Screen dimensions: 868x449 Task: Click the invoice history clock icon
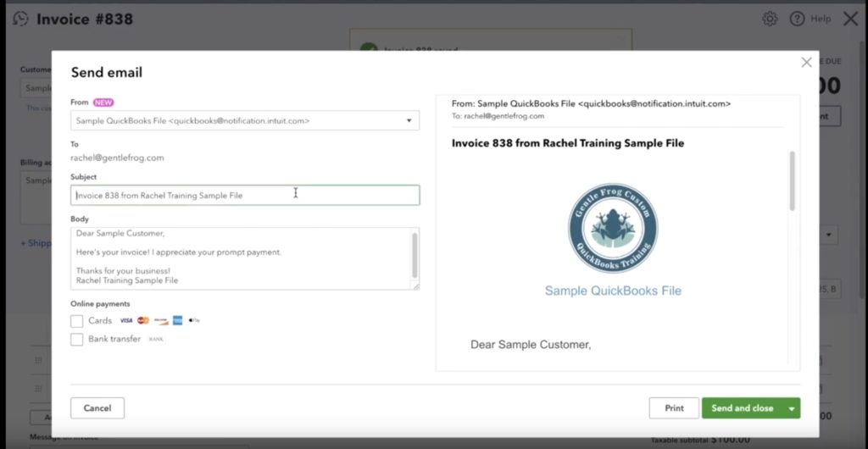20,19
